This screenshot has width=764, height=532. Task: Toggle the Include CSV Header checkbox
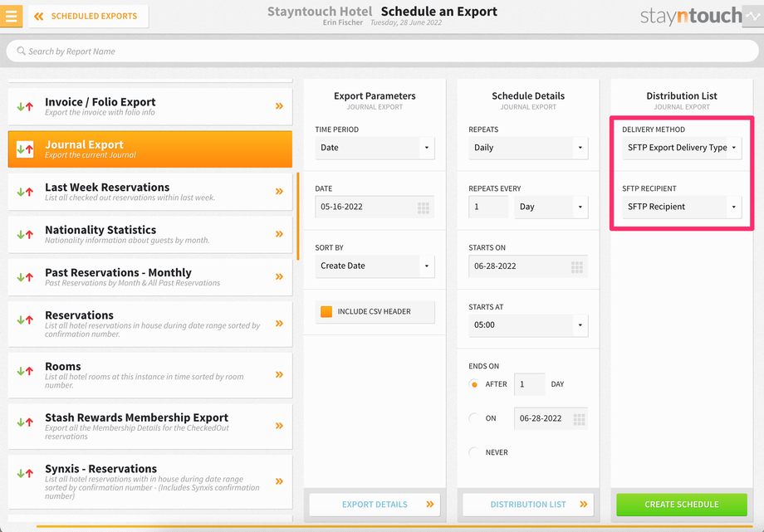(326, 311)
